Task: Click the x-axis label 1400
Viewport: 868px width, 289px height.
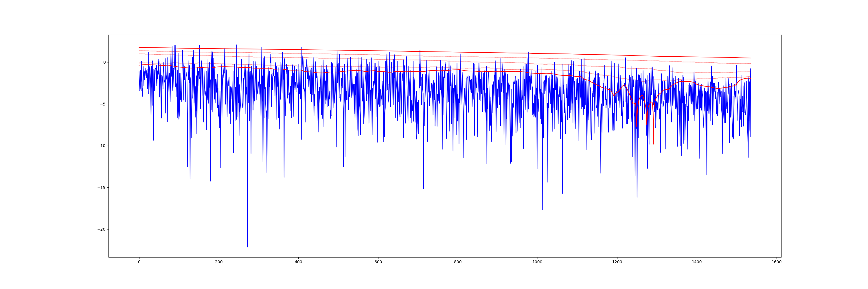Action: pos(697,262)
